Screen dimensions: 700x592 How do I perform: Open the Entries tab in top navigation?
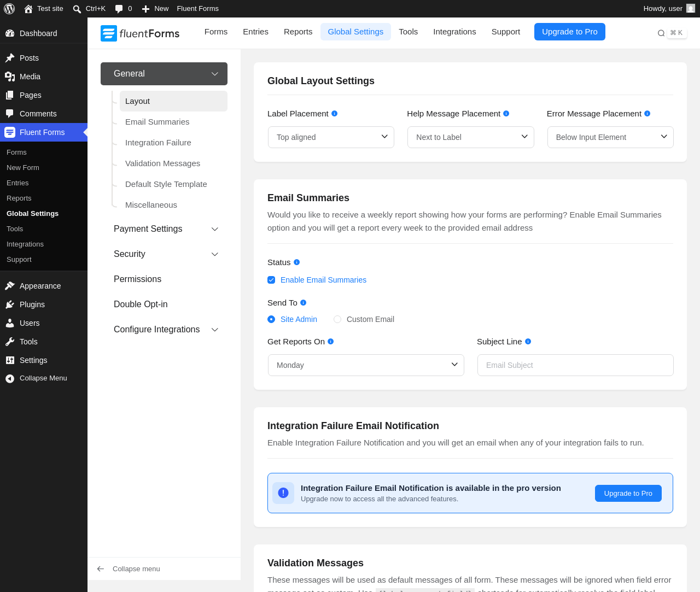pos(255,32)
